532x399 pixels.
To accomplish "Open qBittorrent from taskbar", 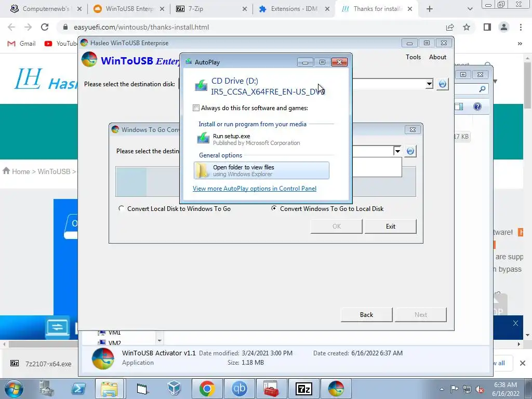I will coord(239,389).
